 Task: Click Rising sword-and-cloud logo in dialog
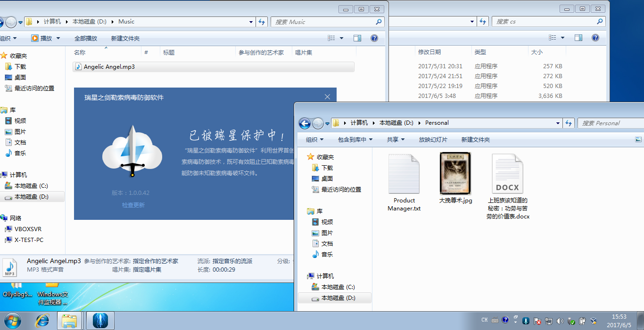tap(132, 152)
